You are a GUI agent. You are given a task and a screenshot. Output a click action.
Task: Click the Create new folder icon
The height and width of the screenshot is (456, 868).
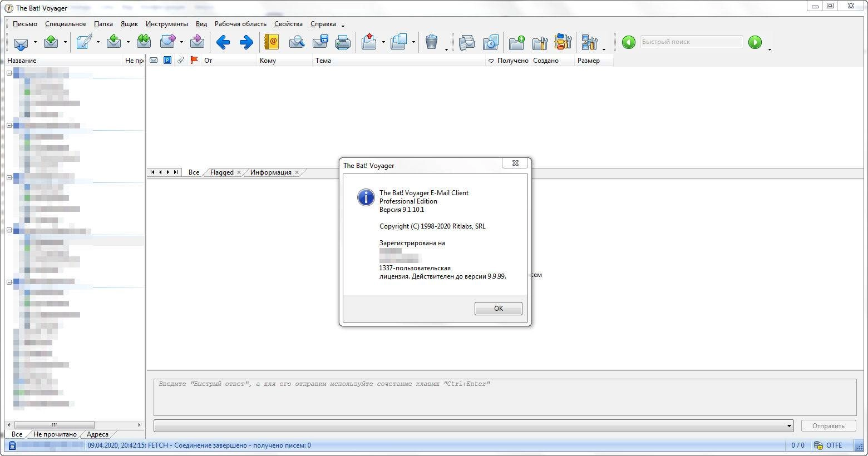[517, 42]
